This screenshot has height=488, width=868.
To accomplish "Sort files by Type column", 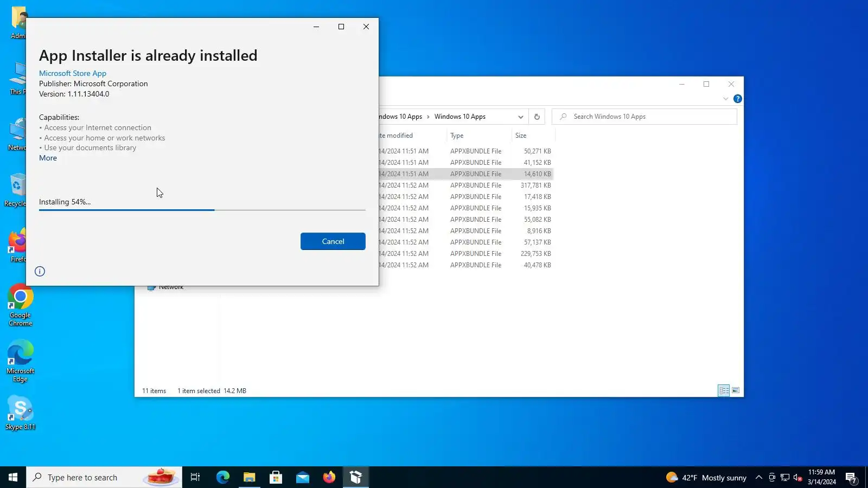I will point(479,136).
